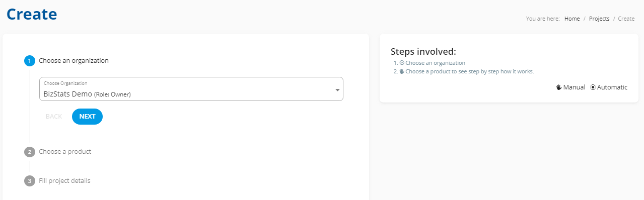The width and height of the screenshot is (644, 200).
Task: Open Projects breadcrumb link
Action: coord(599,19)
